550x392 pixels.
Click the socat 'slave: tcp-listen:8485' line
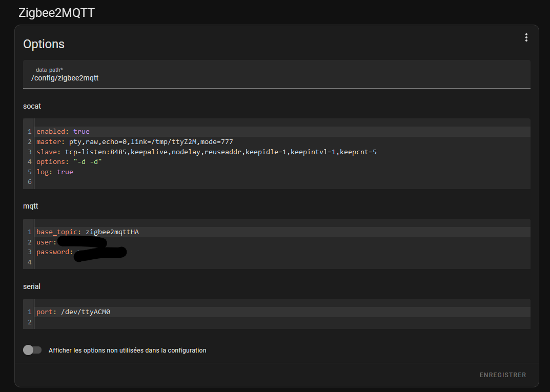pyautogui.click(x=206, y=152)
